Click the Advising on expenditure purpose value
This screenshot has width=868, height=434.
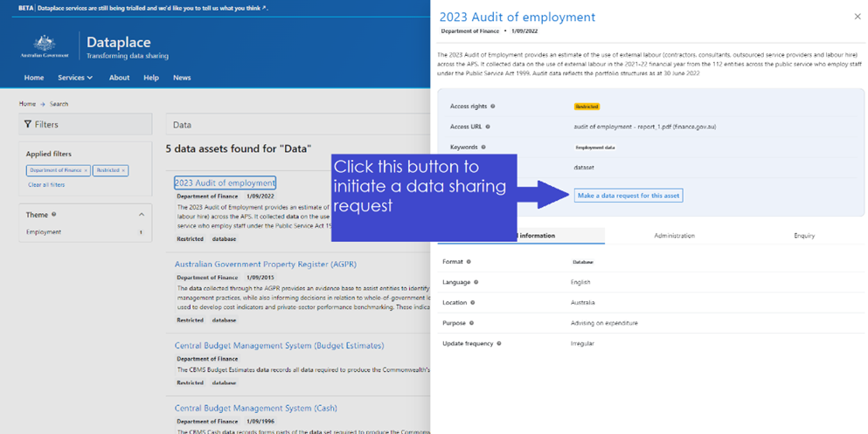point(605,323)
